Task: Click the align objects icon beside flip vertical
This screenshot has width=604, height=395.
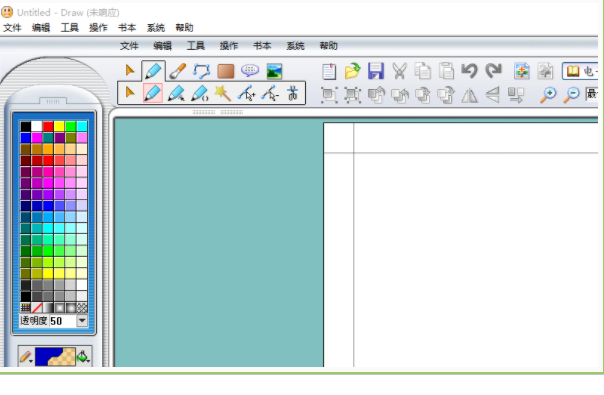Action: point(516,95)
